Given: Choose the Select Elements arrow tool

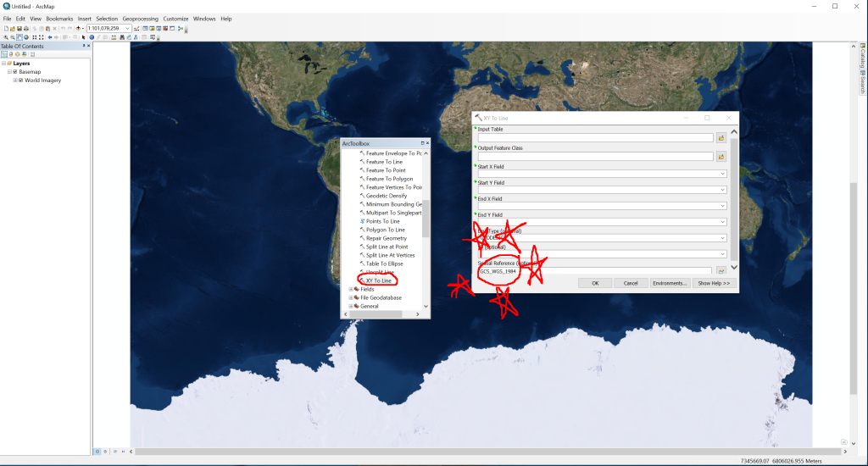Looking at the screenshot, I should coord(84,37).
